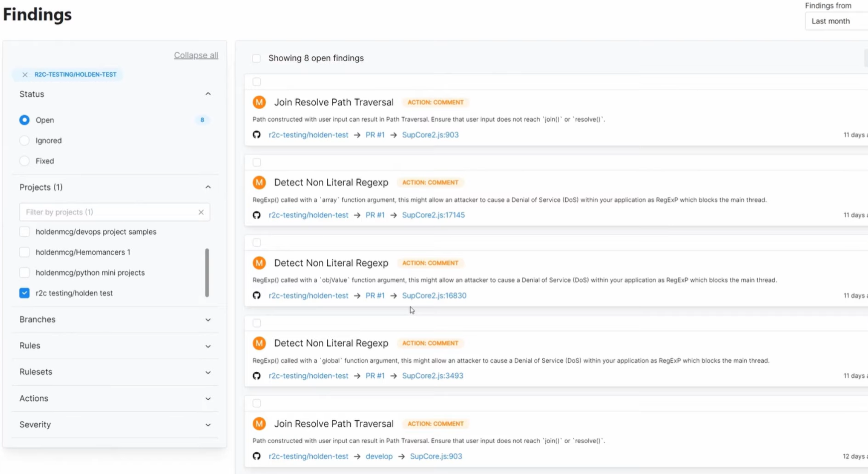Open PR #1 from the first finding
The width and height of the screenshot is (868, 474).
[375, 135]
